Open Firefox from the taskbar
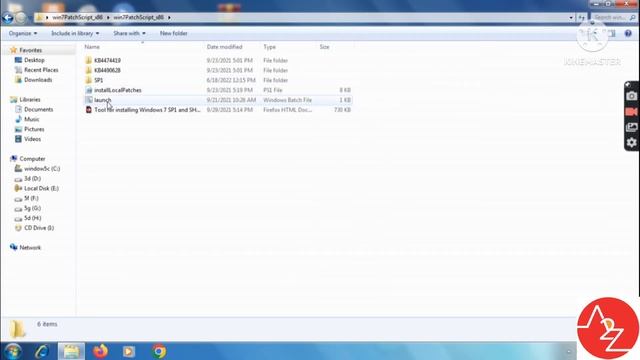The height and width of the screenshot is (360, 640). [x=100, y=351]
